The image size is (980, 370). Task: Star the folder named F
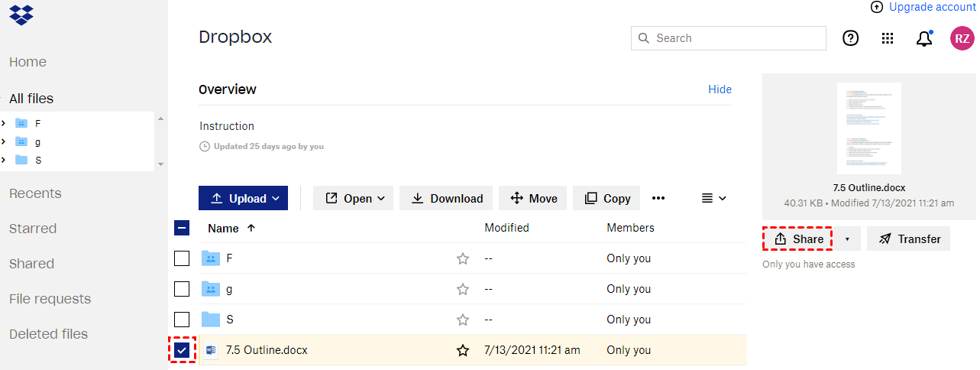click(x=463, y=258)
